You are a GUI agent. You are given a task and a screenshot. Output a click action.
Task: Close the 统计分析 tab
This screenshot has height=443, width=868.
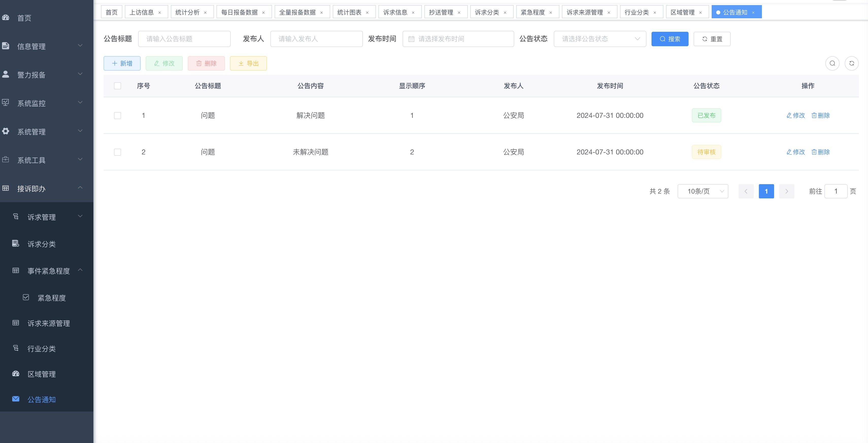(205, 13)
